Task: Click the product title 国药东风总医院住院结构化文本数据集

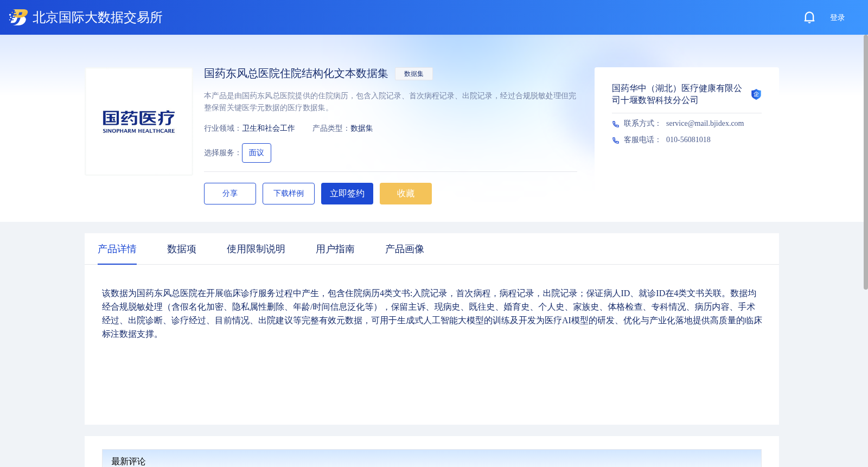Action: (296, 74)
